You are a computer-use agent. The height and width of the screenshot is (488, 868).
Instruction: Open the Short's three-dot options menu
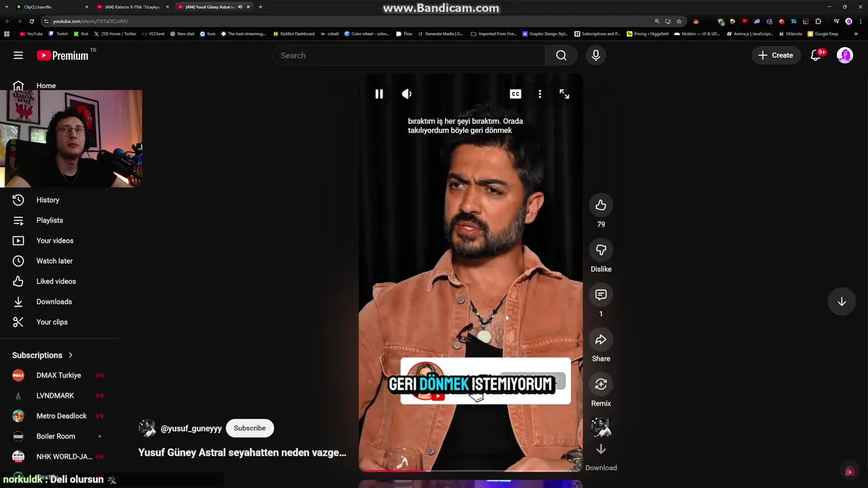pos(540,94)
